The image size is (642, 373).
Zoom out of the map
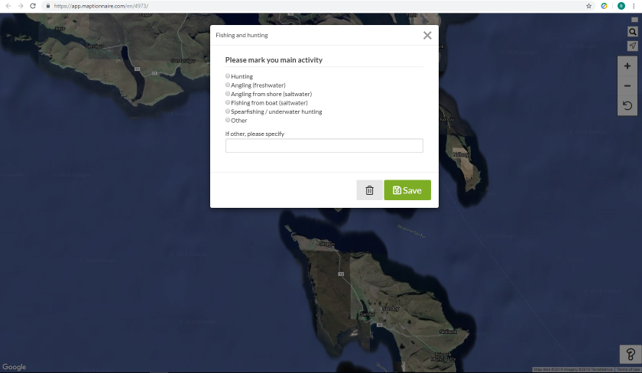(x=627, y=86)
